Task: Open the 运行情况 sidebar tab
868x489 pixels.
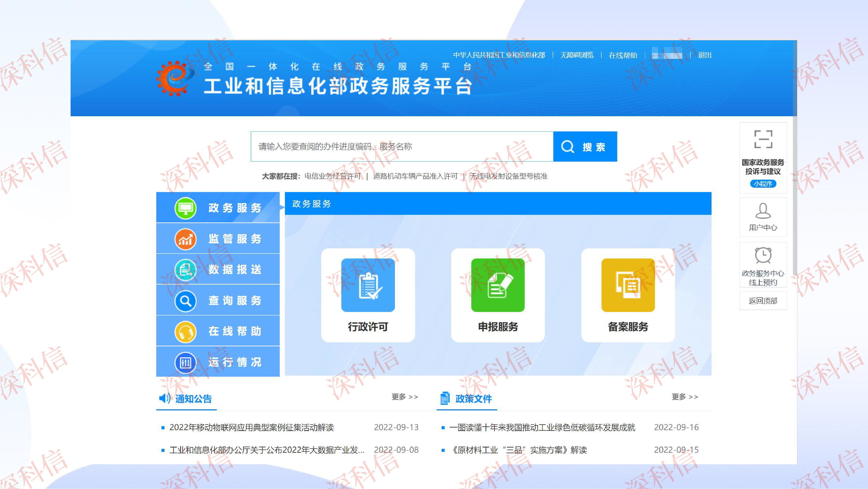Action: point(218,362)
